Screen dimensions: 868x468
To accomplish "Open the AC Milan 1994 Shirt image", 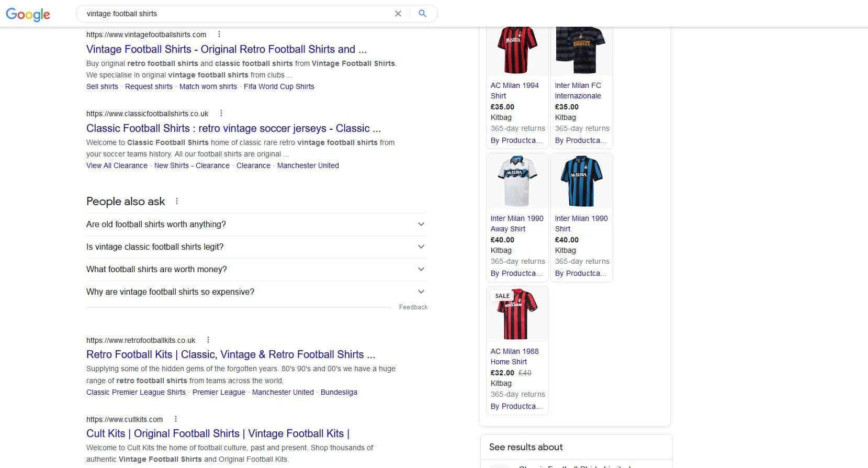I will pos(517,50).
